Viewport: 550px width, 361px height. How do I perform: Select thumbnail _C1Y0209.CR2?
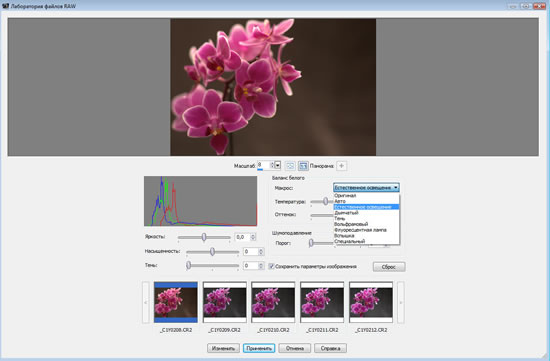coord(224,302)
